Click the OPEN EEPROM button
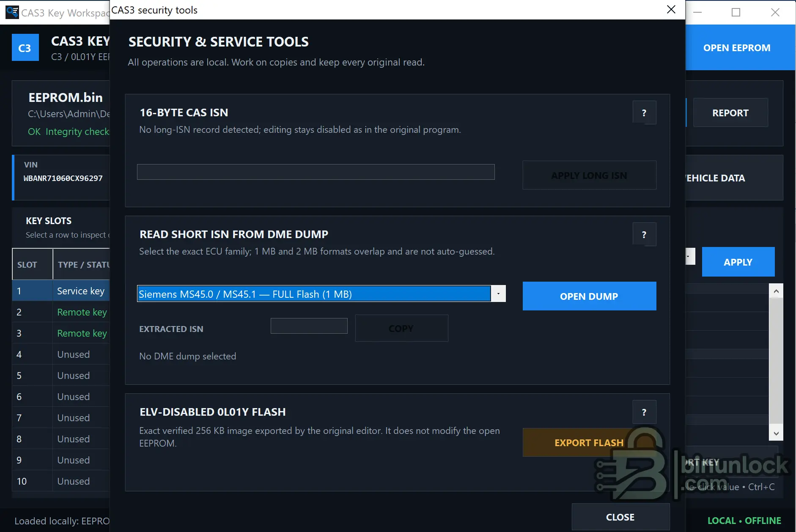This screenshot has width=796, height=532. [x=737, y=48]
